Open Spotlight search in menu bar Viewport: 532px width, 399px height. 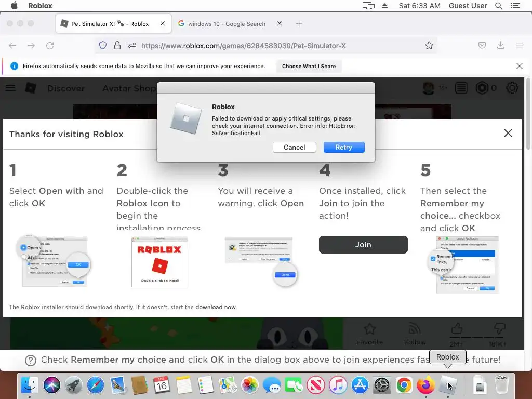click(x=499, y=6)
